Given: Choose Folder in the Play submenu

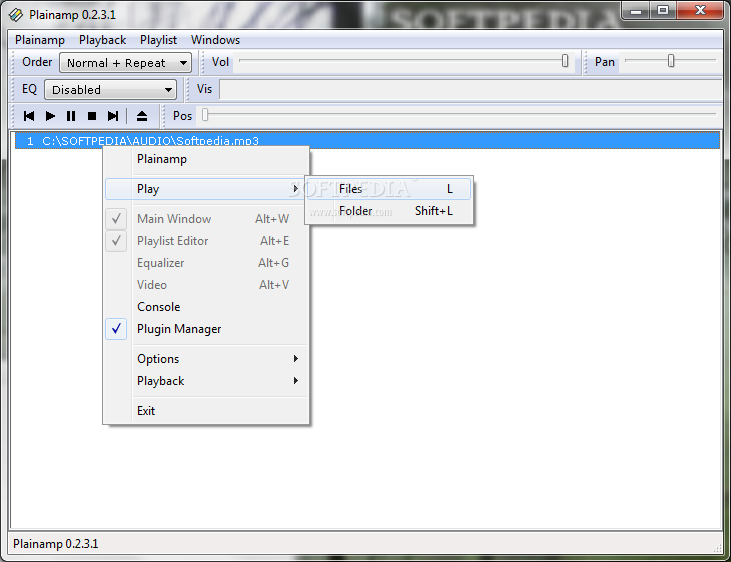Looking at the screenshot, I should 388,211.
